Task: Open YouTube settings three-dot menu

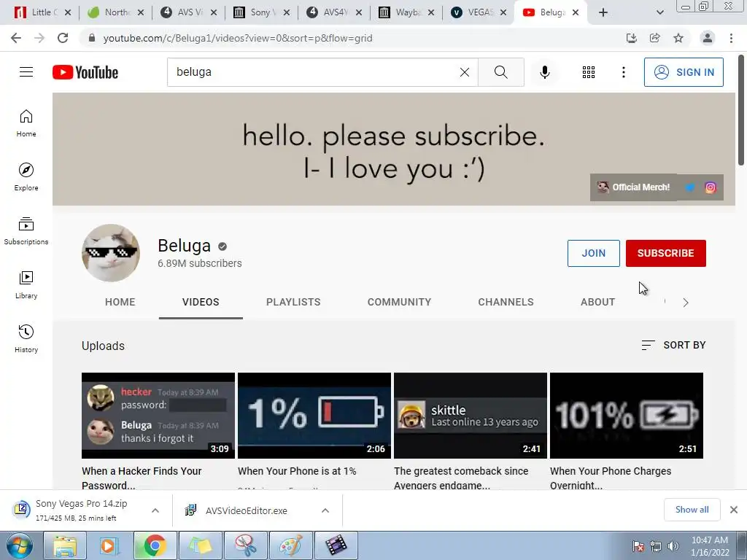Action: [x=623, y=72]
